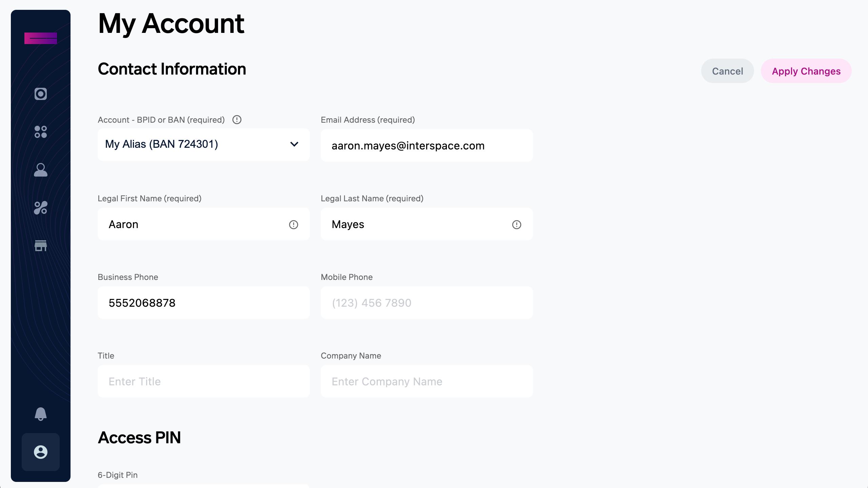Open notifications bell icon
Image resolution: width=868 pixels, height=488 pixels.
(x=40, y=414)
